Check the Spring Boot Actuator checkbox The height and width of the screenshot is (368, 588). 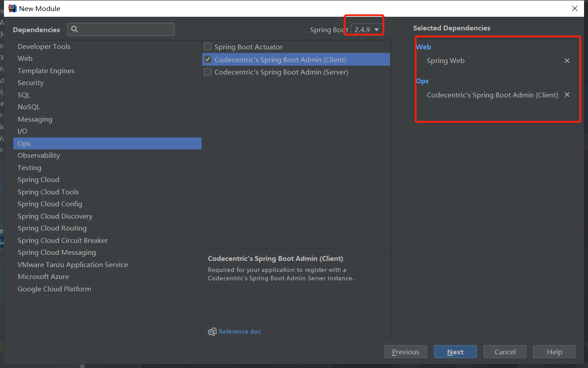(207, 47)
